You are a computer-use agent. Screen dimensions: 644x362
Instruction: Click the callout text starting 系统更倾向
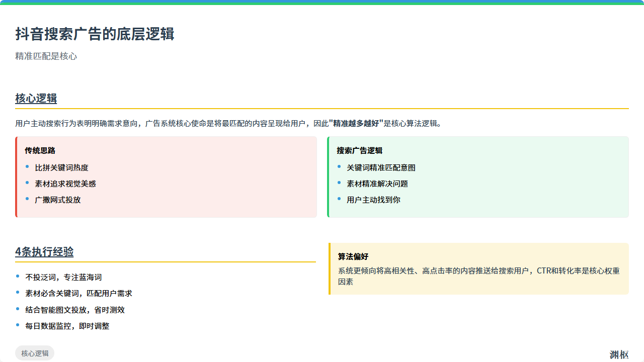click(479, 276)
